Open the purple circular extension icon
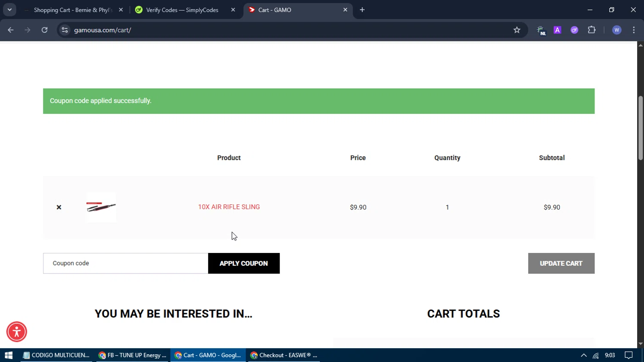 [x=574, y=30]
